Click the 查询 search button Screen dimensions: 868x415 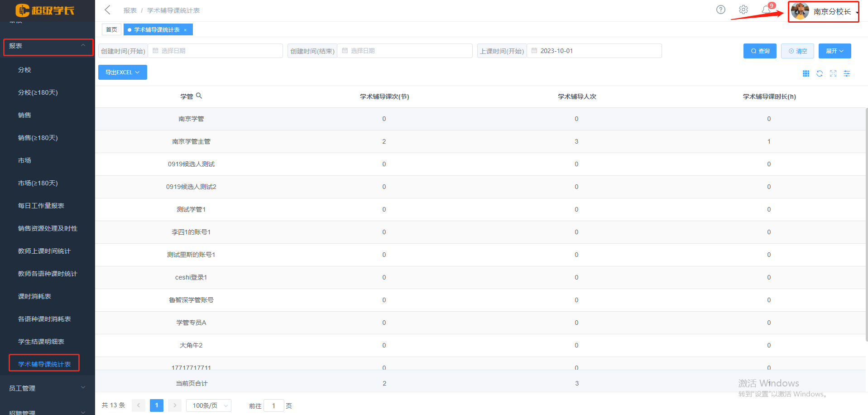[x=760, y=51]
